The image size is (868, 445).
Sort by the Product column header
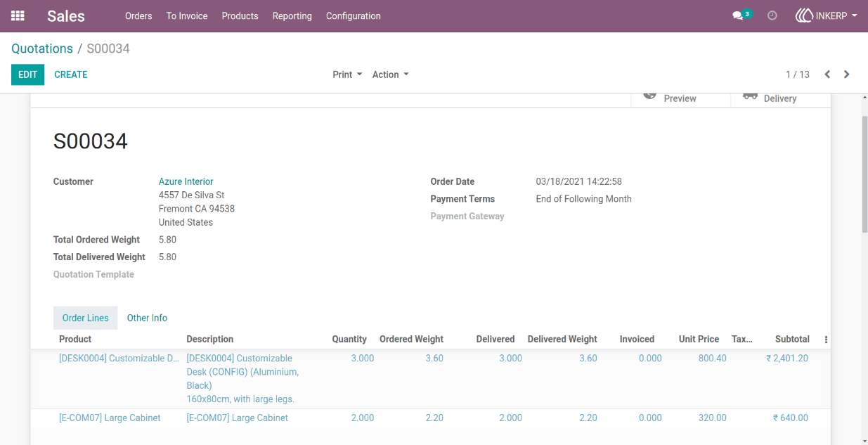click(x=75, y=339)
